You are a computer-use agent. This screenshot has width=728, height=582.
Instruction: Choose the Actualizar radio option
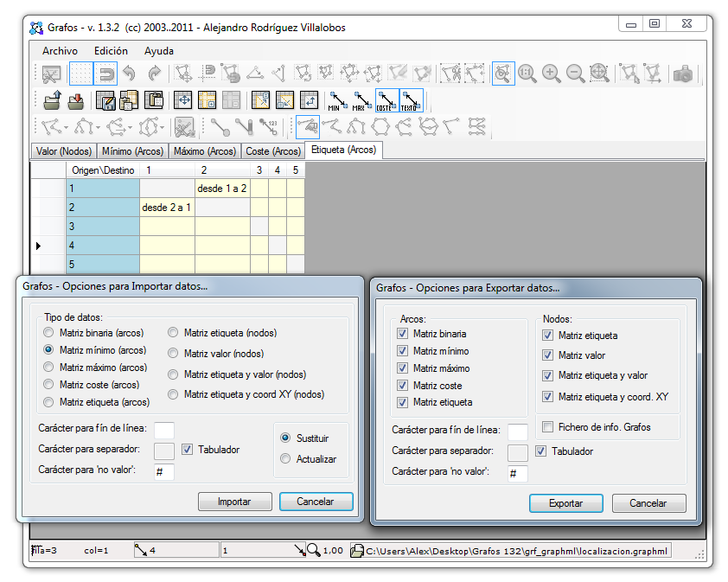[x=286, y=459]
